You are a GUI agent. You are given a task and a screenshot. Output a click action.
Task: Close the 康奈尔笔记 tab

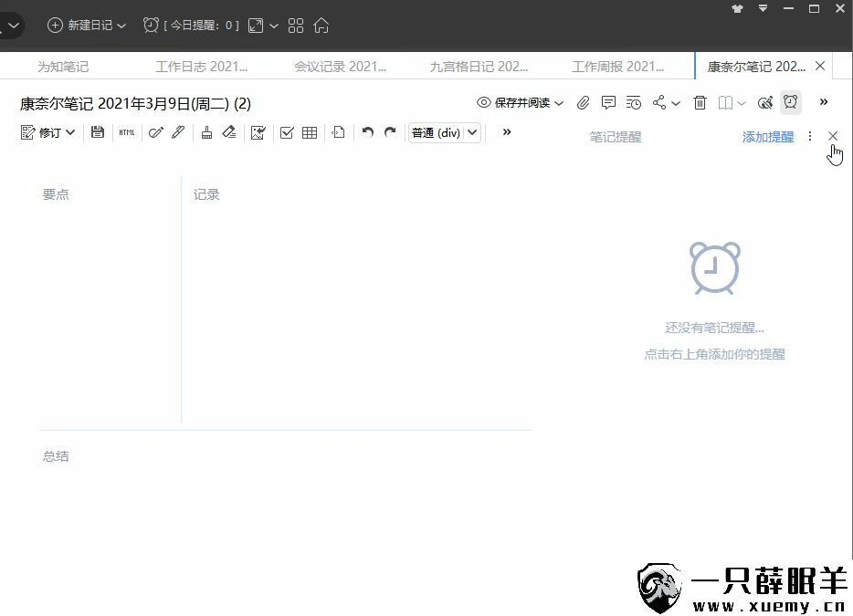click(x=820, y=66)
